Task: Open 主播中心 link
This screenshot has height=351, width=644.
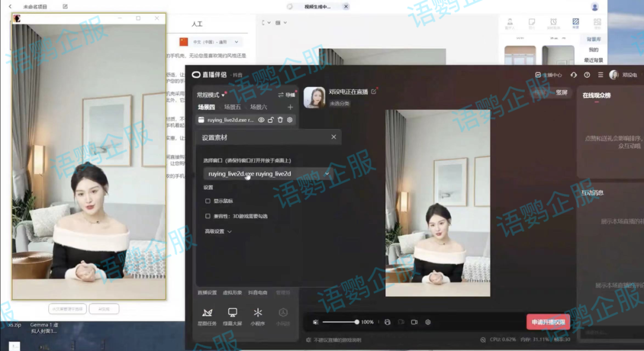Action: (x=549, y=75)
